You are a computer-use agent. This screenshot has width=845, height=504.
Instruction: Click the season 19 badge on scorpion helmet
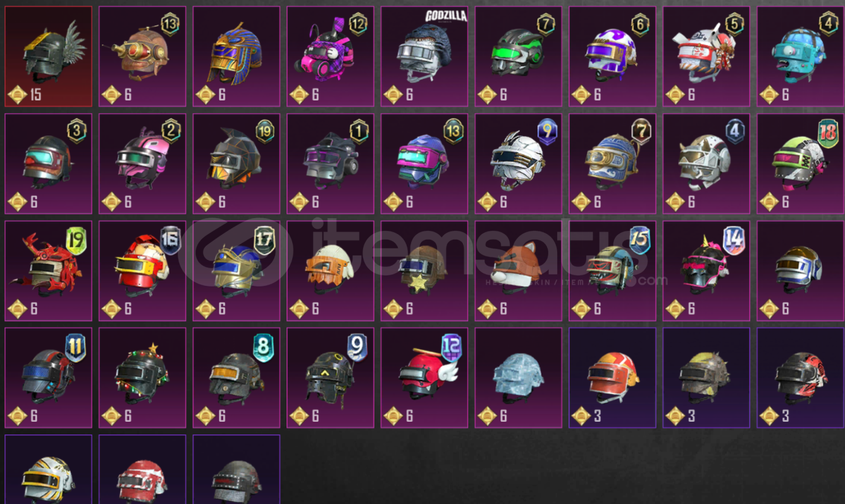pyautogui.click(x=76, y=241)
